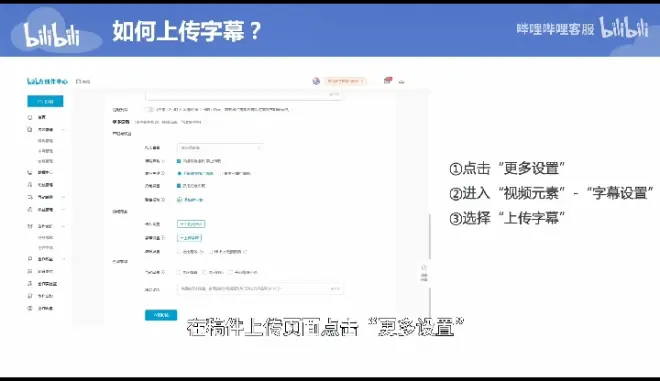Click the small icon right of messages
Screen dimensions: 660x381
(x=402, y=82)
